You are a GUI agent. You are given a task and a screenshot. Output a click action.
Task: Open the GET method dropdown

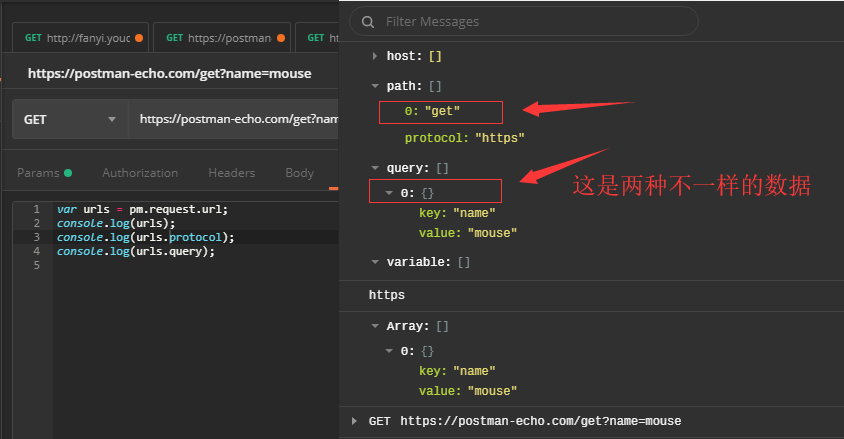tap(70, 119)
